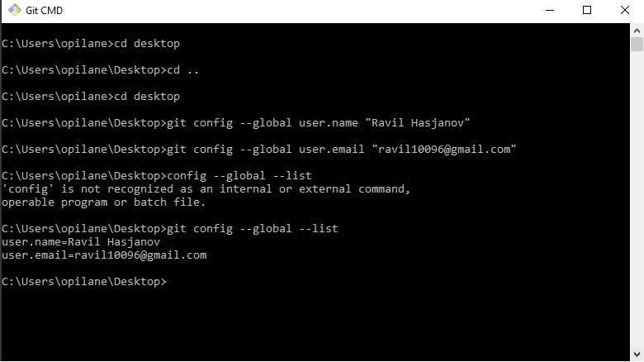The height and width of the screenshot is (362, 644).
Task: Click the "user.name=Ravil Hasjanov" output line
Action: tap(81, 242)
